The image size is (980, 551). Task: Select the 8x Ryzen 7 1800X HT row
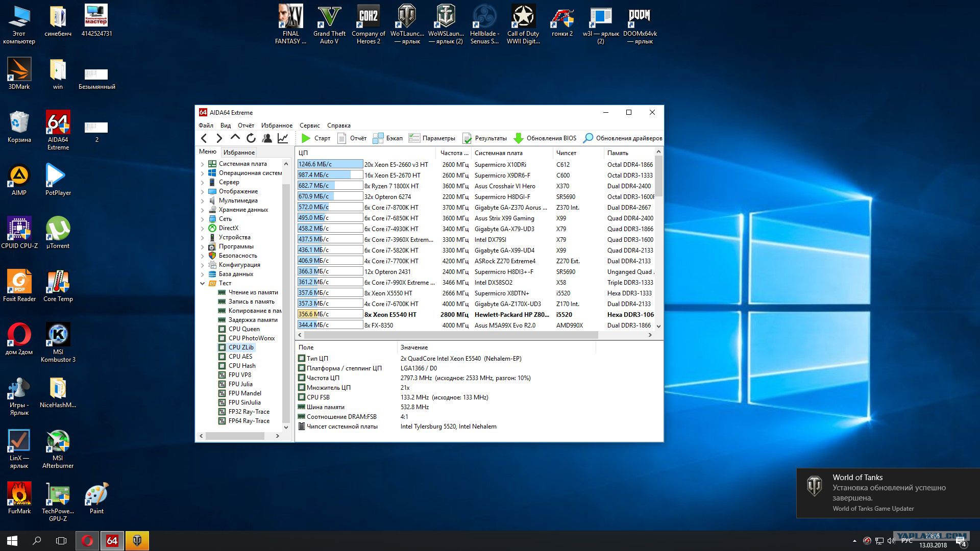coord(475,186)
